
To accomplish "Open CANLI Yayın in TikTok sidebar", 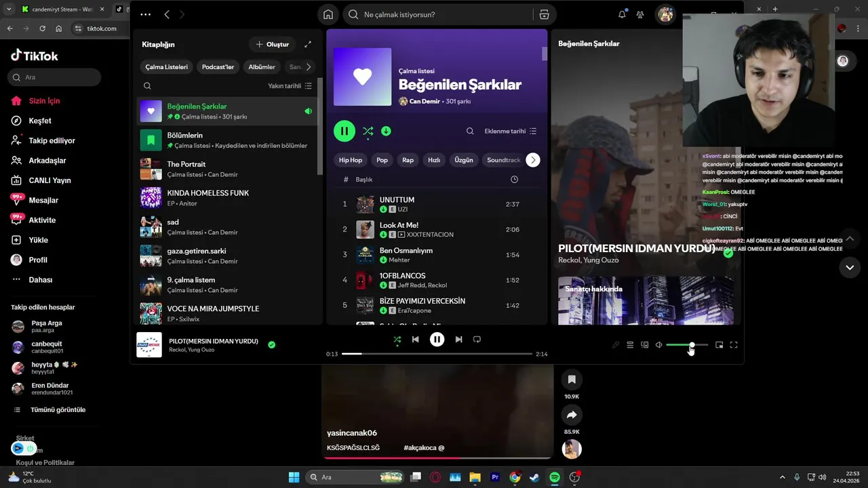I will click(50, 180).
